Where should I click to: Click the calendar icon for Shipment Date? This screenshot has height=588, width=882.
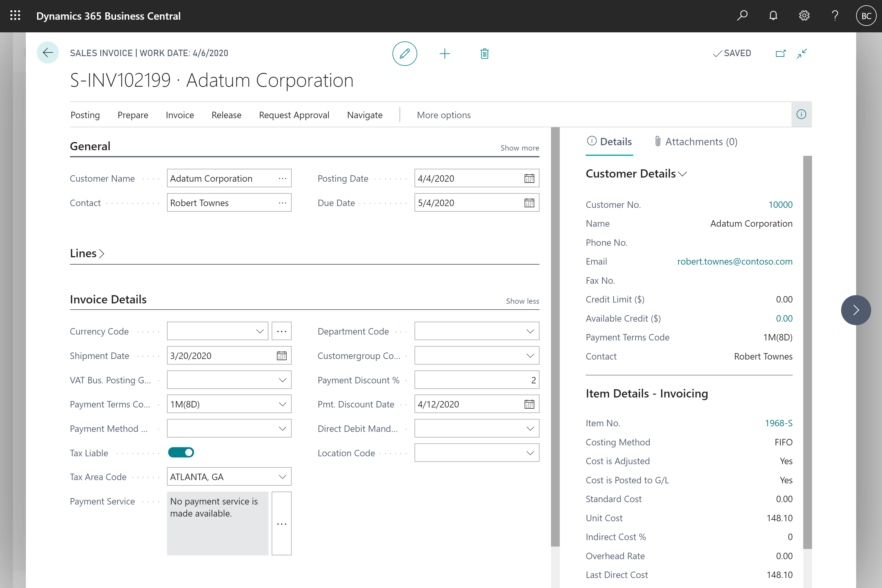click(x=281, y=355)
